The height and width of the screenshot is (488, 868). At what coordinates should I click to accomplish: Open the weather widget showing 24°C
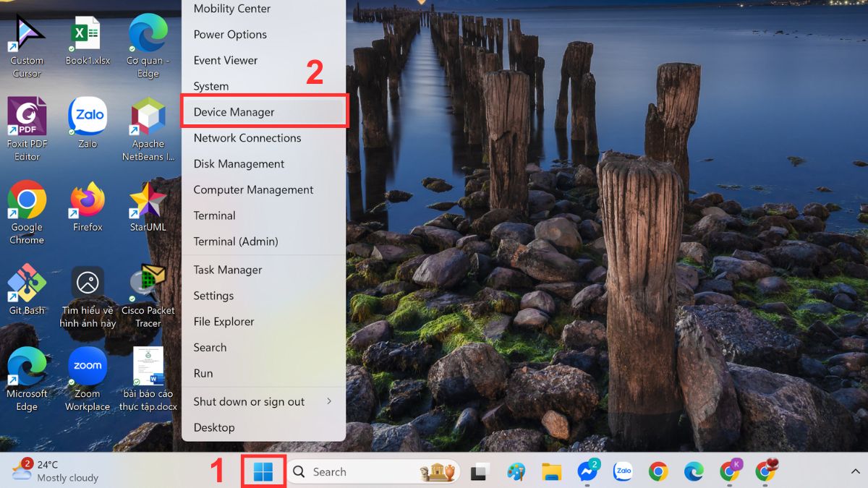[x=56, y=471]
